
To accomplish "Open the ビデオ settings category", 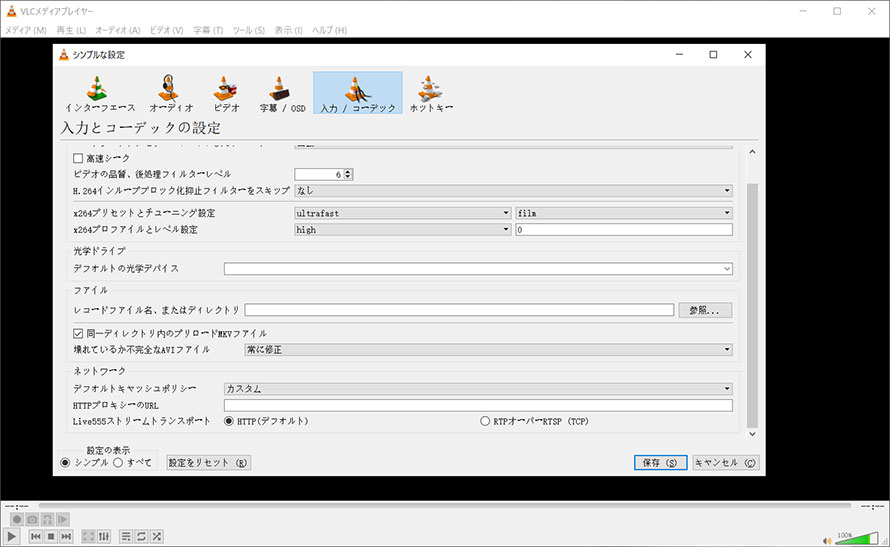I will [226, 94].
